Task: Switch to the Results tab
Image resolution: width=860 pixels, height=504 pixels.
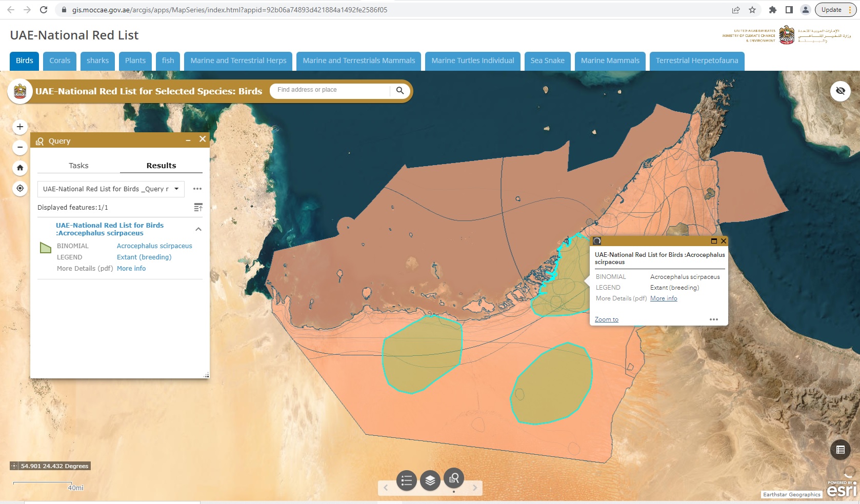Action: pos(161,166)
